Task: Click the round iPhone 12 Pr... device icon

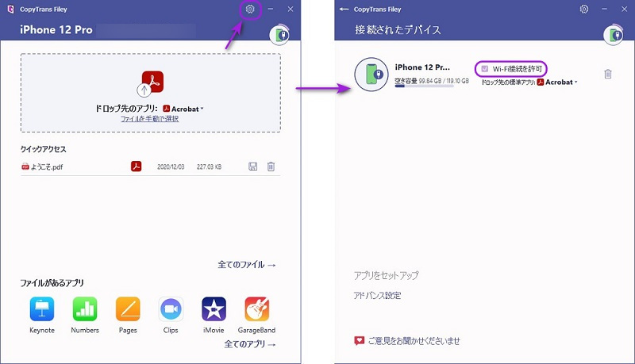Action: tap(371, 75)
